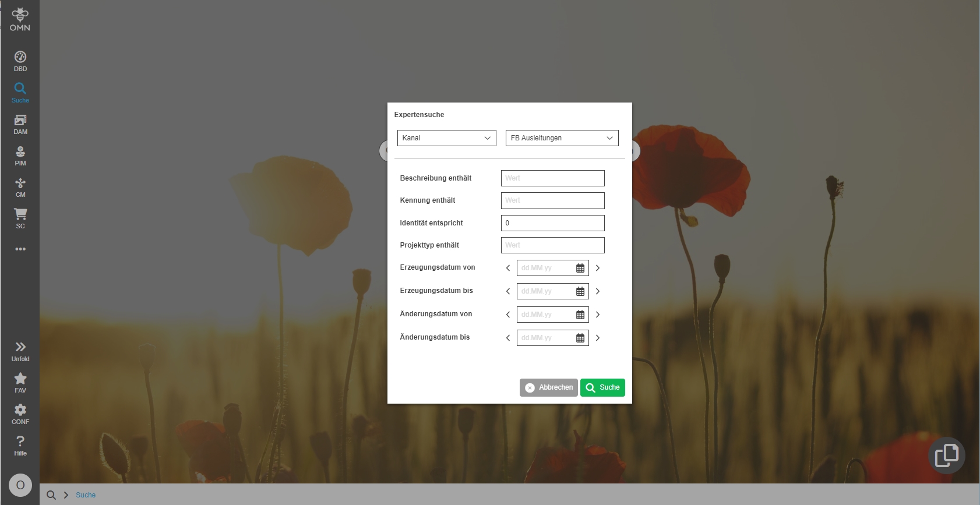980x505 pixels.
Task: Open calendar for Änderungsdatum von
Action: 580,315
